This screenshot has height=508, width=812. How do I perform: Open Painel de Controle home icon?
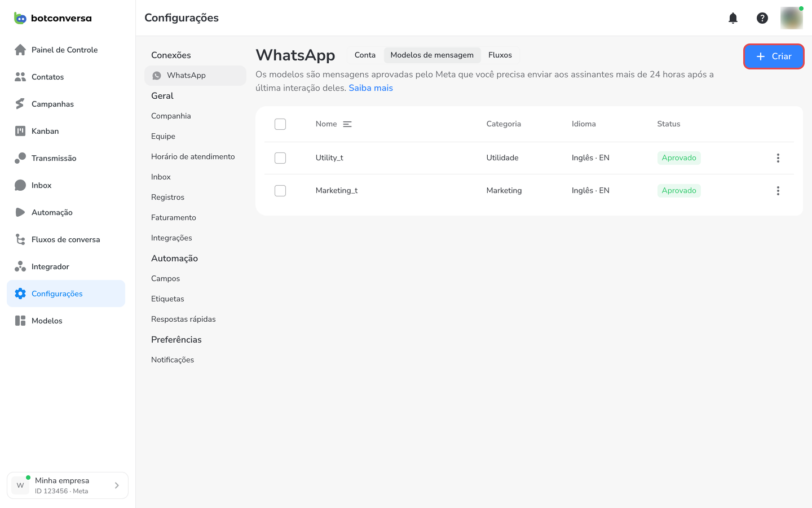20,50
